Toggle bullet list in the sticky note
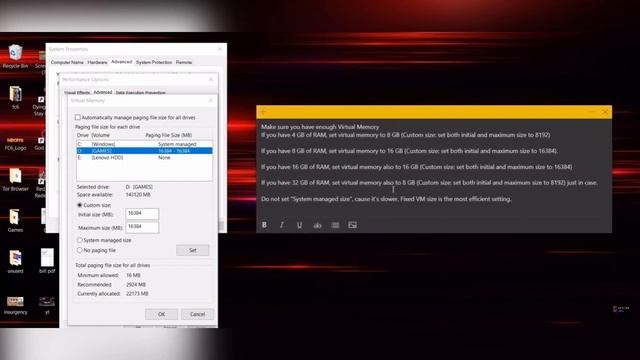Screen dimensions: 640x360 coord(335,225)
